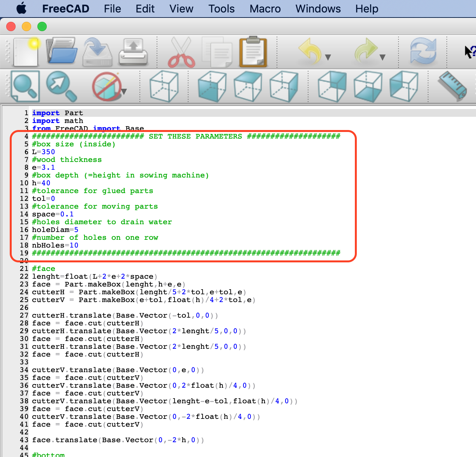Viewport: 476px width, 457px height.
Task: Click the 'h=40' code line
Action: click(41, 183)
